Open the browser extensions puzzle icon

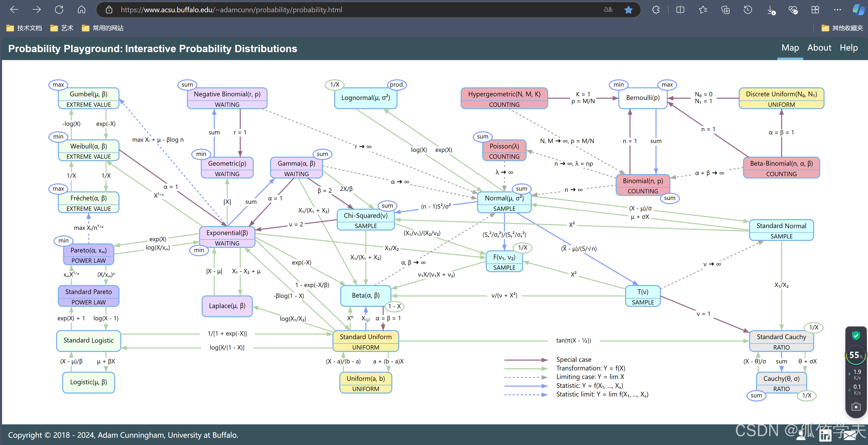tap(656, 10)
